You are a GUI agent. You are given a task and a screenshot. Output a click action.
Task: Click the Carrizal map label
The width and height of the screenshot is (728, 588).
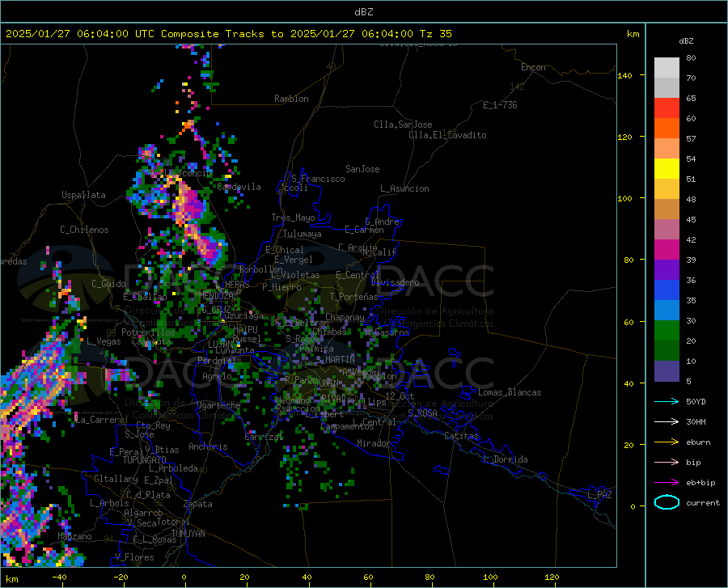(264, 437)
